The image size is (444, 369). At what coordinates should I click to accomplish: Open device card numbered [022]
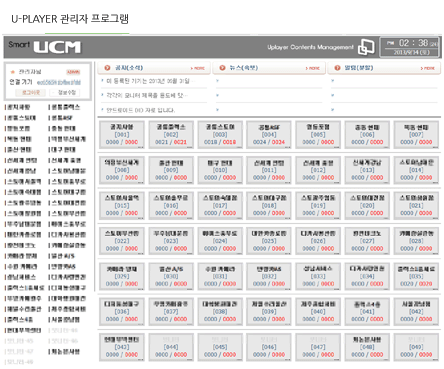click(x=122, y=241)
